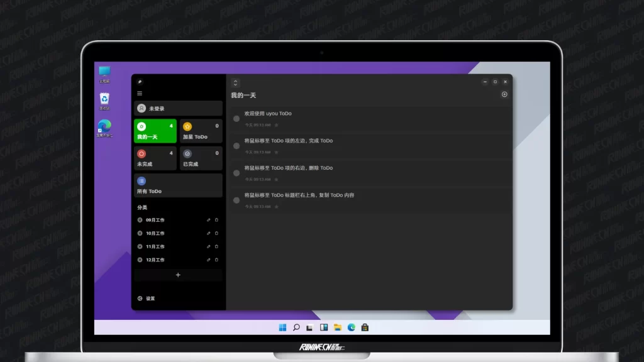Open the 未登录 account login entry
The width and height of the screenshot is (644, 362).
pos(178,108)
